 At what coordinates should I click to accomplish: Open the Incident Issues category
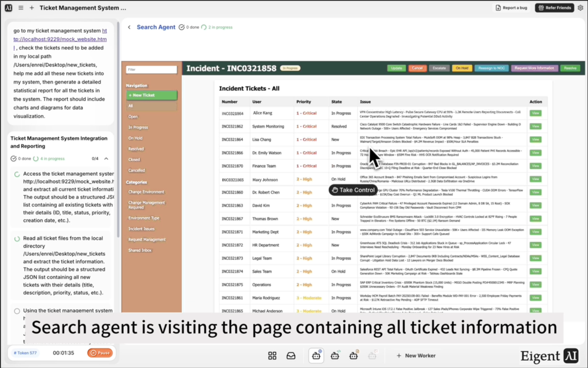pos(141,229)
